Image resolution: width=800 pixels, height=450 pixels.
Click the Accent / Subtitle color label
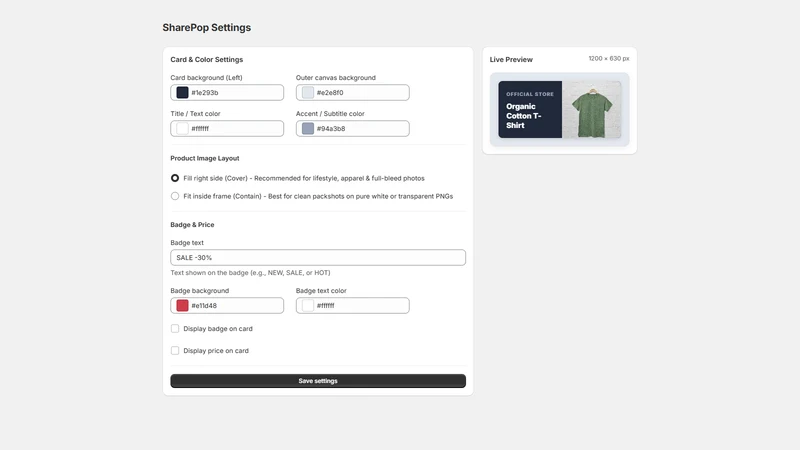coord(330,114)
